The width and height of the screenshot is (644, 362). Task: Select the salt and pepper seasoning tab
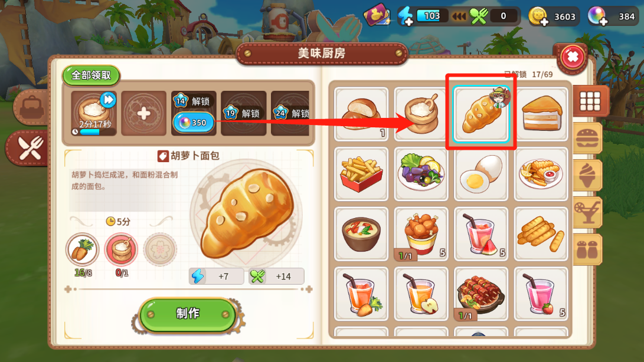pyautogui.click(x=587, y=249)
